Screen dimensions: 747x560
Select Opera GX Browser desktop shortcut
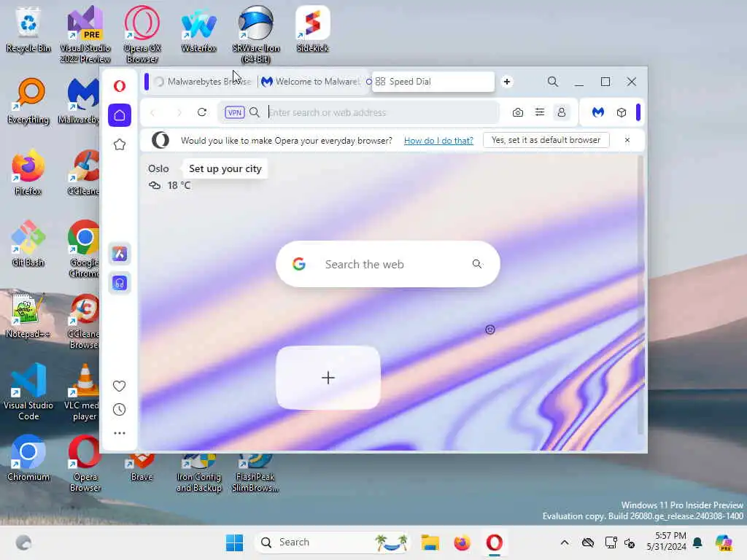(142, 34)
